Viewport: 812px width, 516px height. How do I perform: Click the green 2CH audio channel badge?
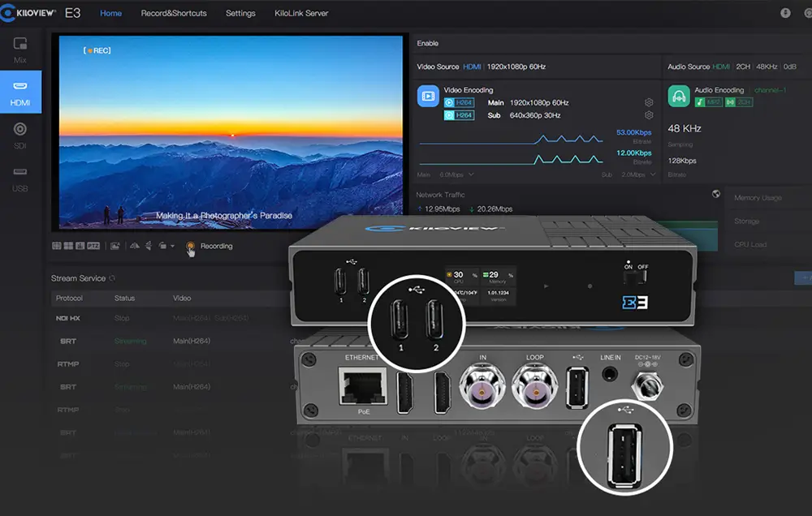pos(739,102)
